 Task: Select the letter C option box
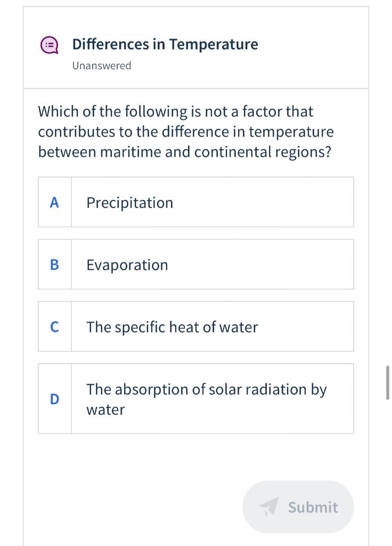(54, 327)
